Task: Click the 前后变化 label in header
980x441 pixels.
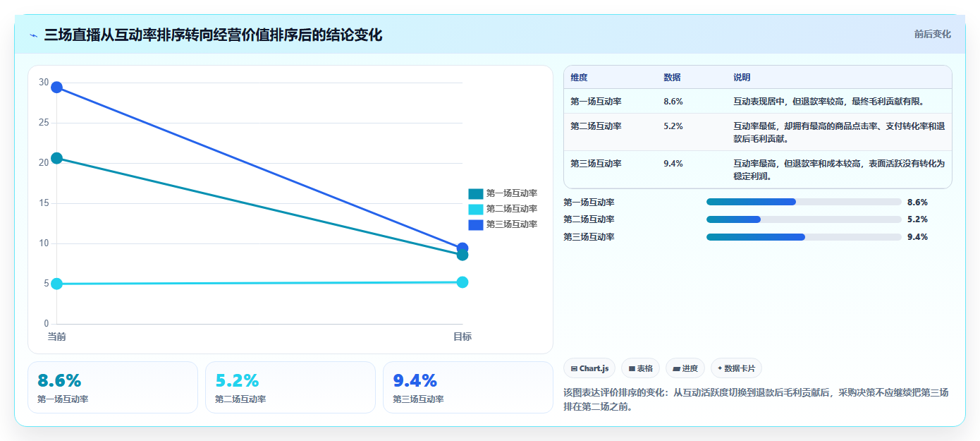Action: click(932, 34)
